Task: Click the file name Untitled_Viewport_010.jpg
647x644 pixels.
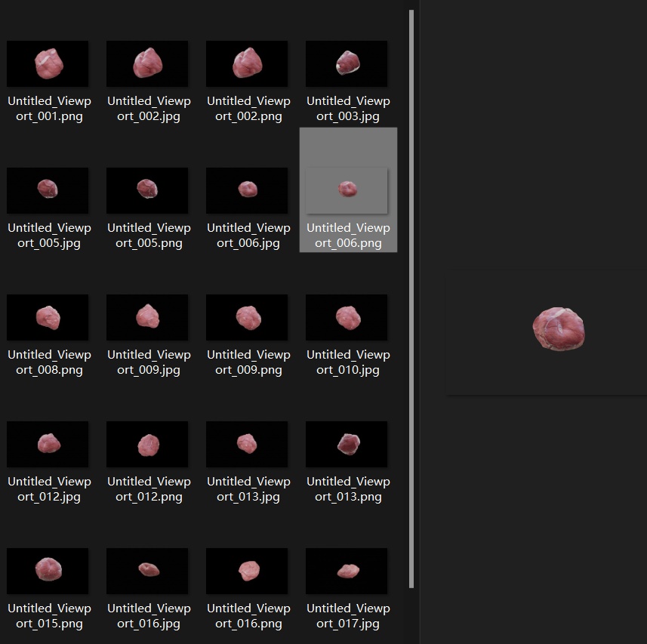Action: click(348, 362)
